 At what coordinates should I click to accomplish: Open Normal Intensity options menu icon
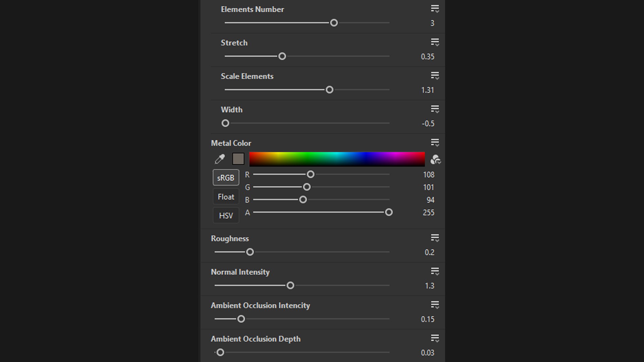[x=435, y=272]
